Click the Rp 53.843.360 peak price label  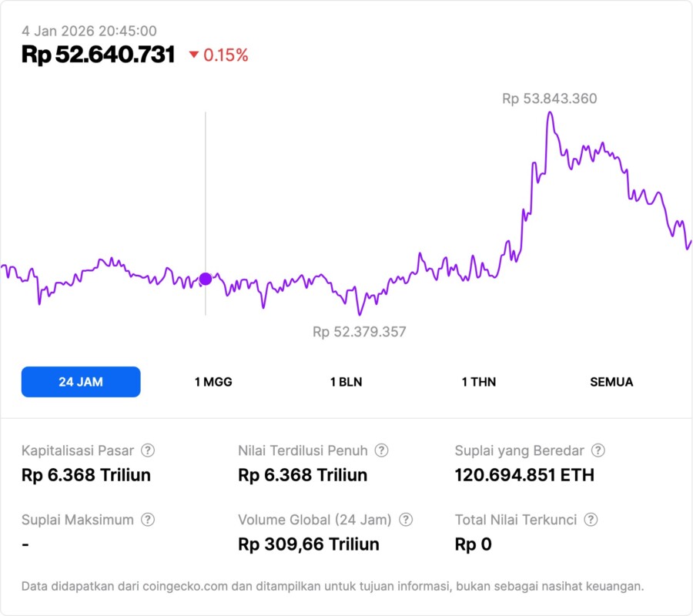549,99
